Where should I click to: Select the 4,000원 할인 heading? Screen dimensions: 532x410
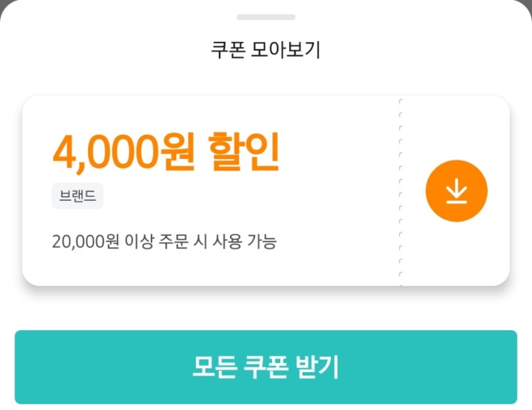coord(166,153)
